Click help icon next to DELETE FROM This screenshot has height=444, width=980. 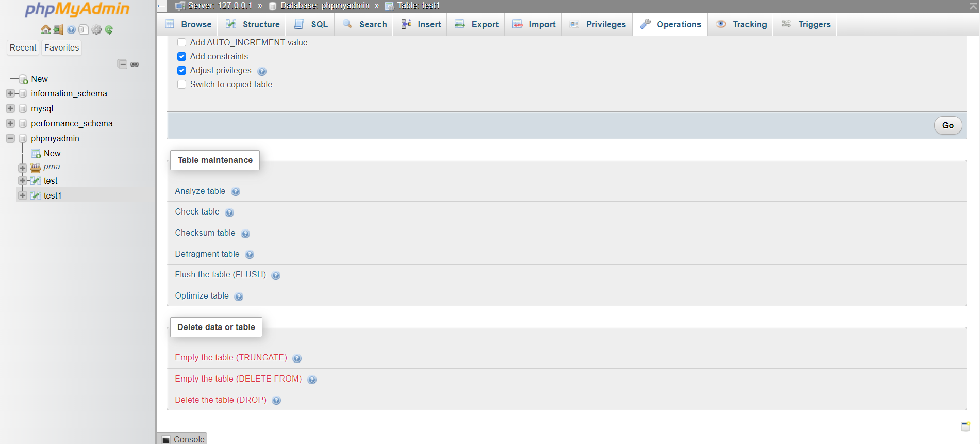point(312,380)
